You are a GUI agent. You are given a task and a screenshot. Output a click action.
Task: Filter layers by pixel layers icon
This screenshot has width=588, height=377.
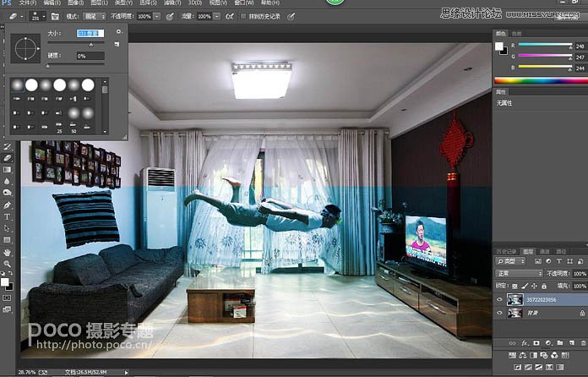pyautogui.click(x=538, y=261)
